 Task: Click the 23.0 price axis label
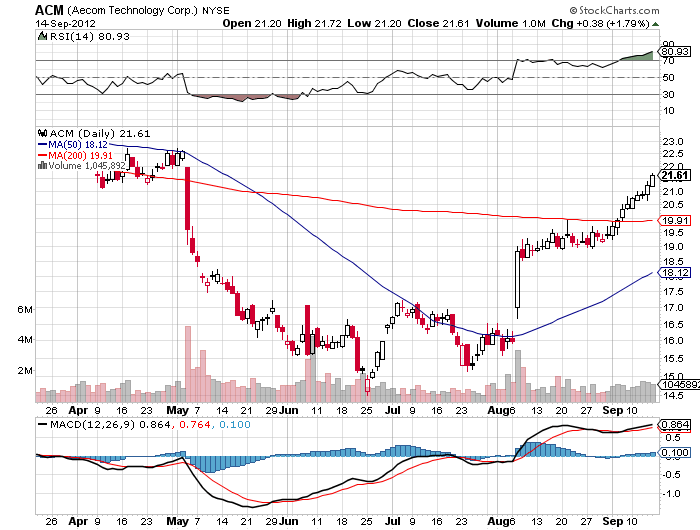point(673,142)
